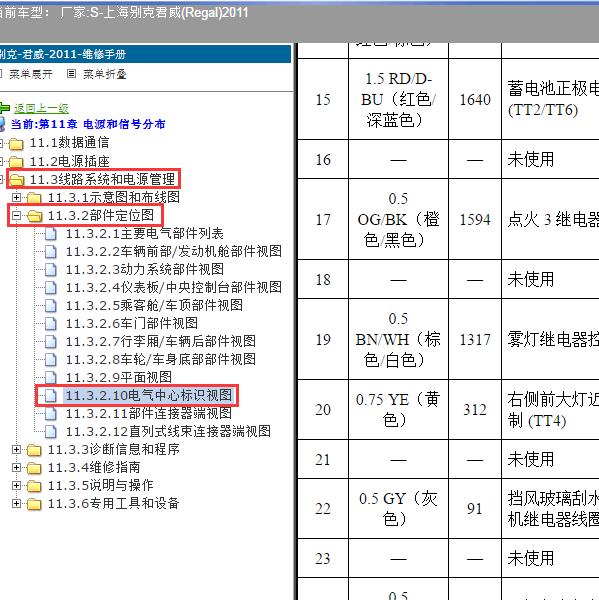The image size is (599, 600).
Task: Open 11.3.2.9平面视图
Action: click(x=119, y=377)
